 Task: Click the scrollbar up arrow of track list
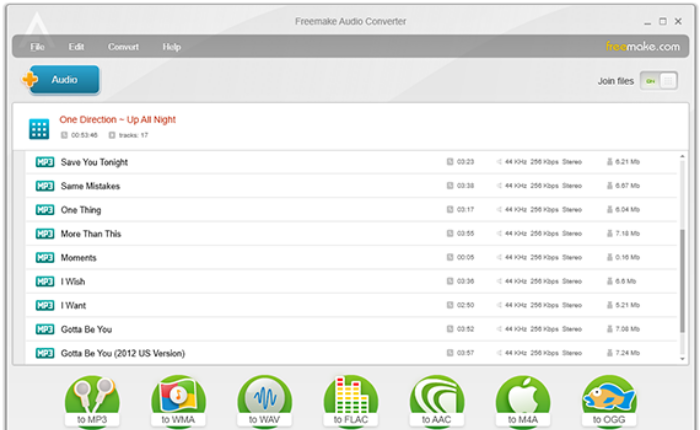click(x=682, y=156)
